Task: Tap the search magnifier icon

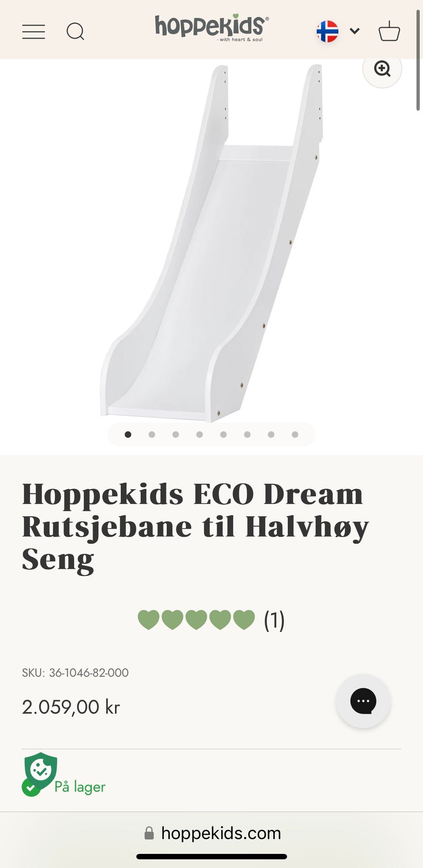Action: [75, 32]
